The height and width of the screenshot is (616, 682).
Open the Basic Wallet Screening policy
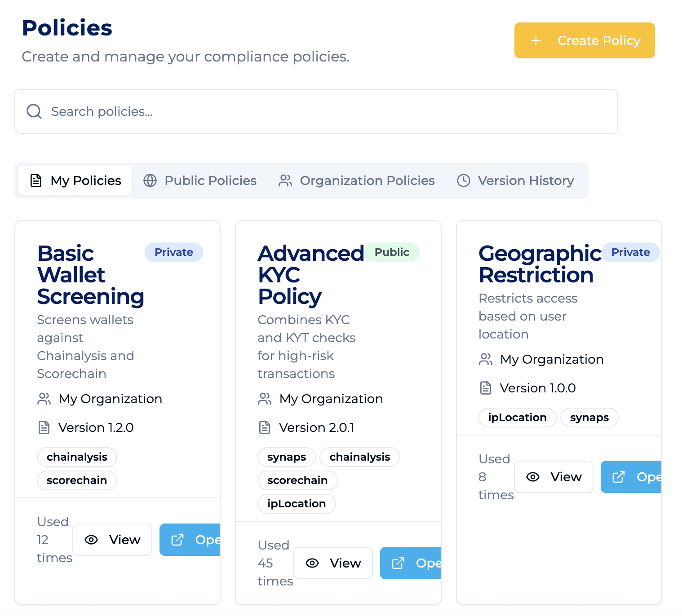[x=190, y=540]
